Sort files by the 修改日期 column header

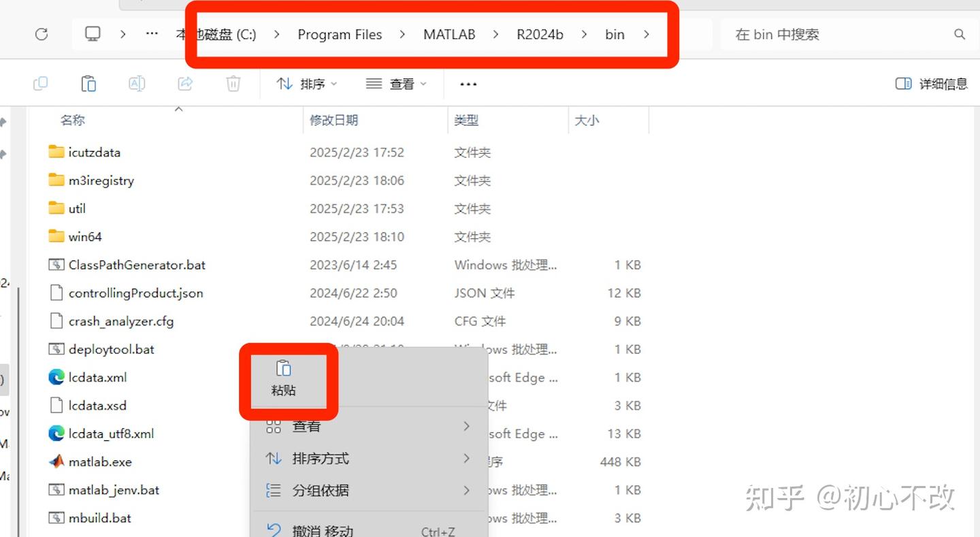(334, 120)
